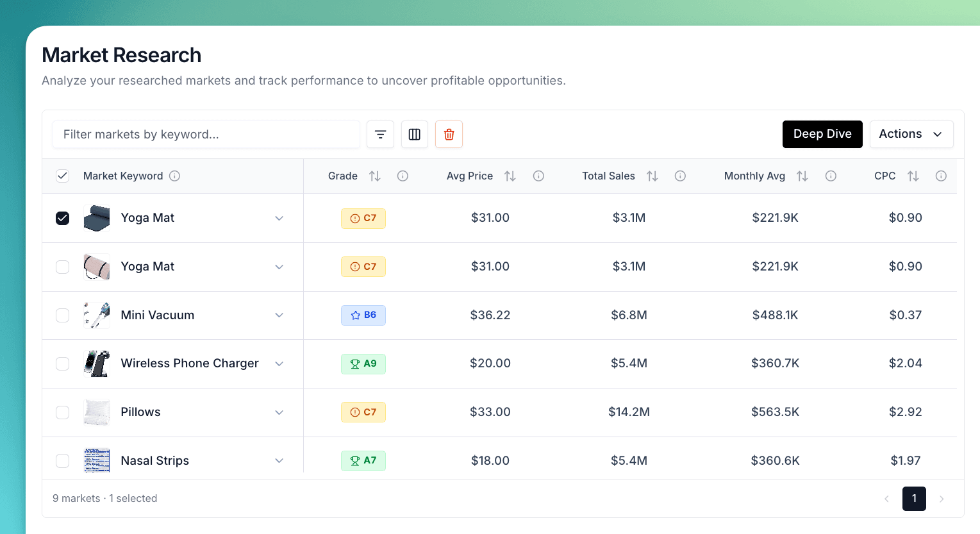Expand the Pillows row details
Image resolution: width=980 pixels, height=534 pixels.
coord(279,412)
